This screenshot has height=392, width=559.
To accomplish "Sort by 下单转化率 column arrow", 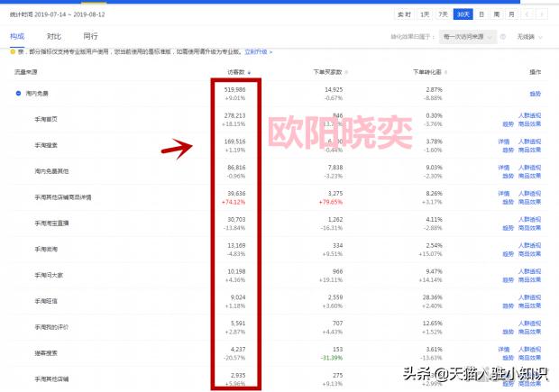I will [445, 72].
